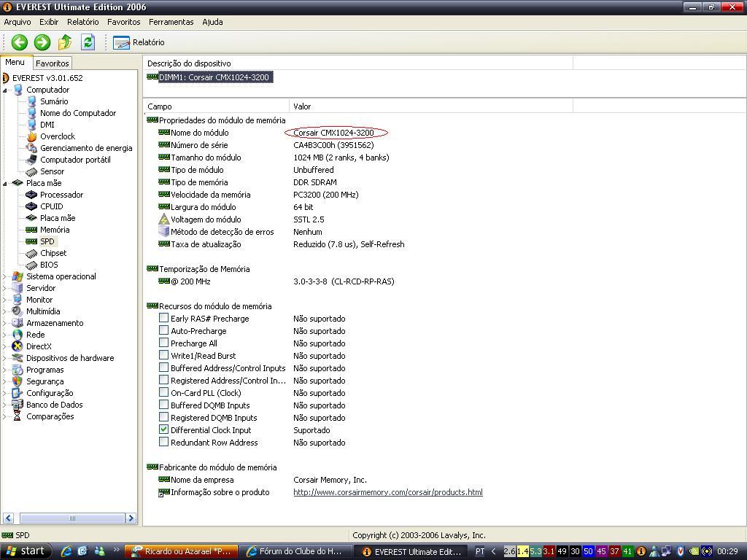
Task: Click Voltagem do módulo row
Action: point(206,219)
